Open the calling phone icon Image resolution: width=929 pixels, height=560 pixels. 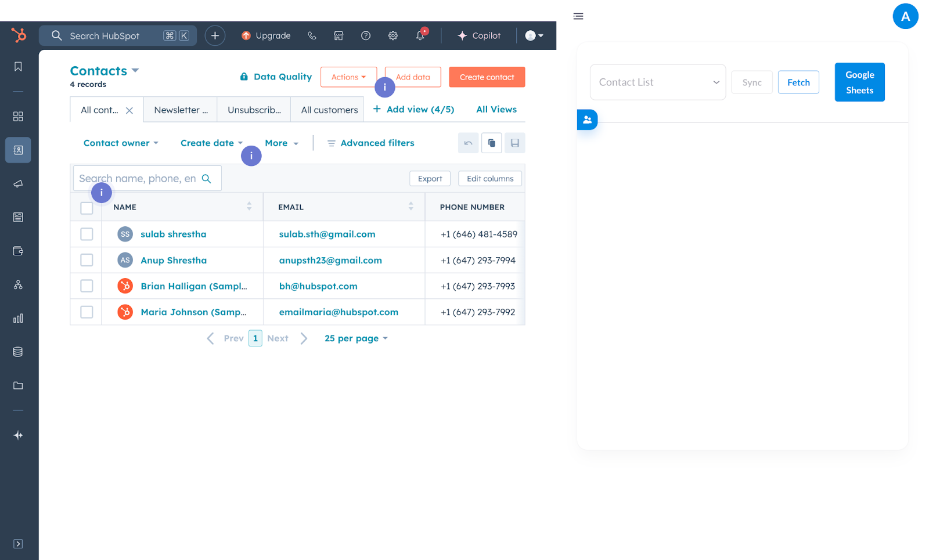tap(312, 35)
